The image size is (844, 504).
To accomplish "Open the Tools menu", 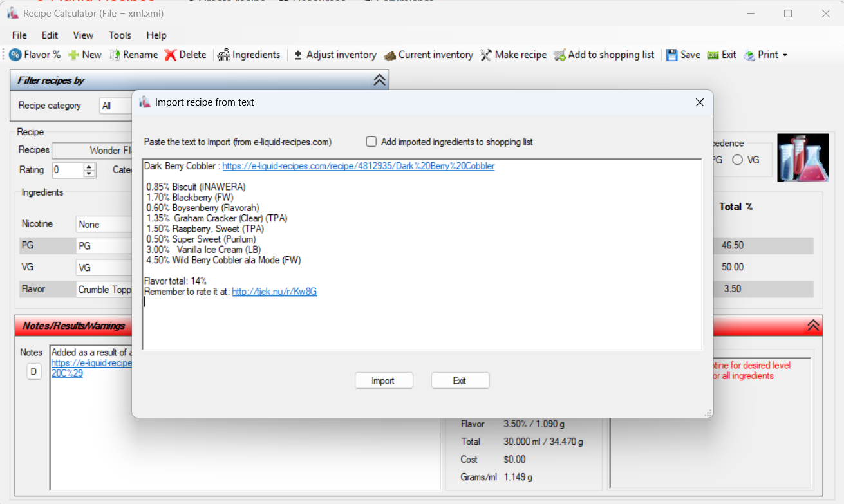I will pos(120,35).
